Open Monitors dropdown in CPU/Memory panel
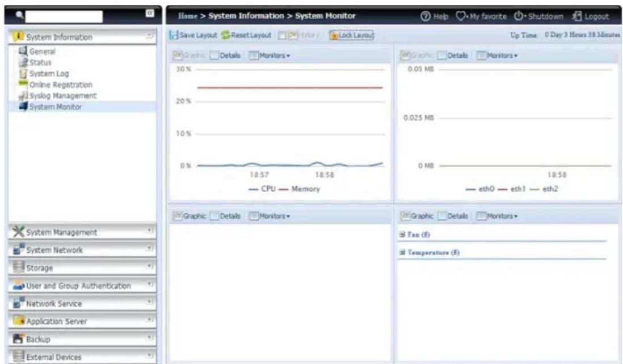 [270, 56]
